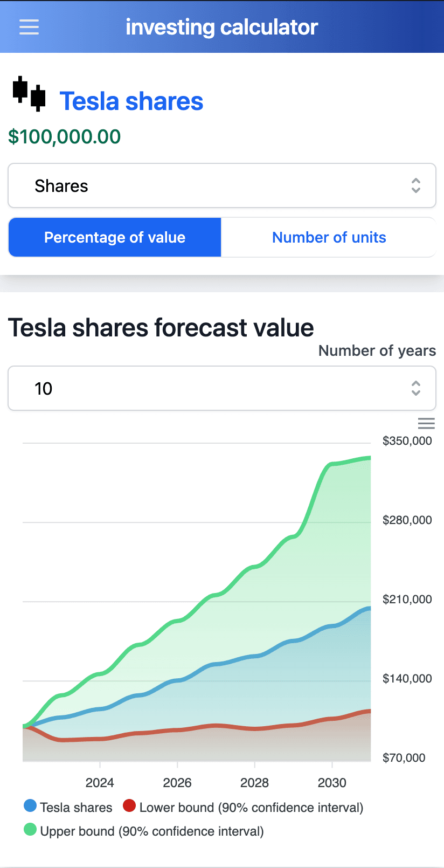Viewport: 444px width, 868px height.
Task: Toggle the red Lower bound legend marker
Action: pos(129,806)
